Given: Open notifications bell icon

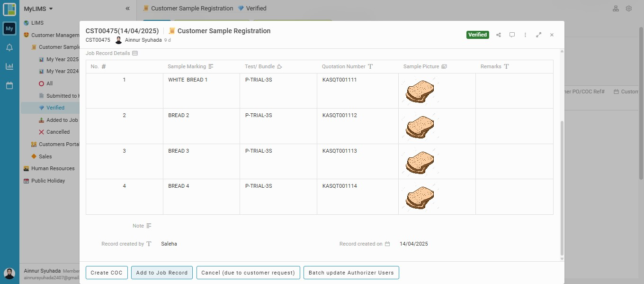Looking at the screenshot, I should [x=9, y=47].
